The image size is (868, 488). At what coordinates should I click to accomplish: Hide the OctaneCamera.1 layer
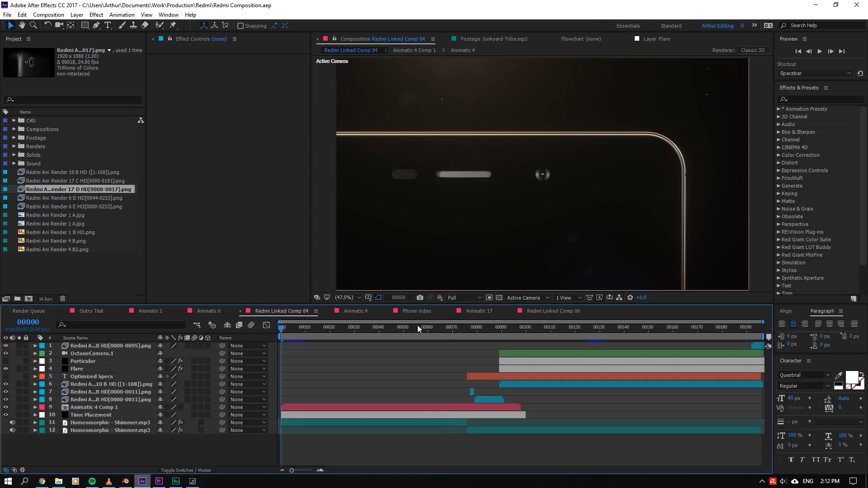tap(5, 353)
